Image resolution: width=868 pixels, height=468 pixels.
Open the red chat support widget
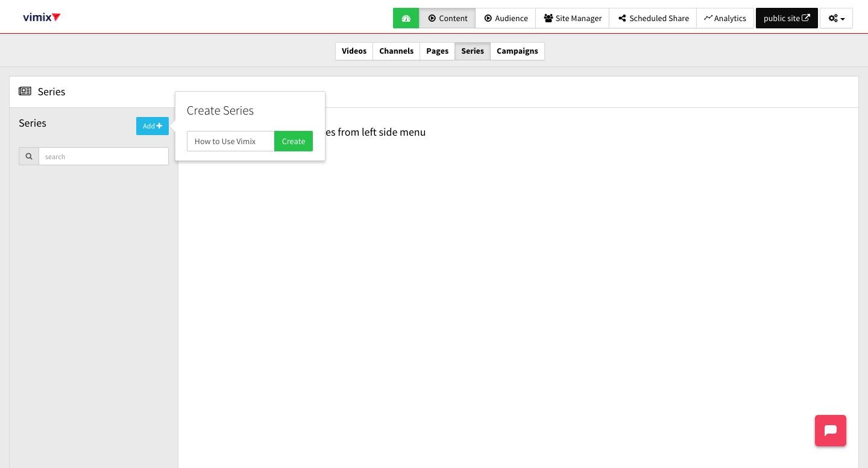coord(831,431)
